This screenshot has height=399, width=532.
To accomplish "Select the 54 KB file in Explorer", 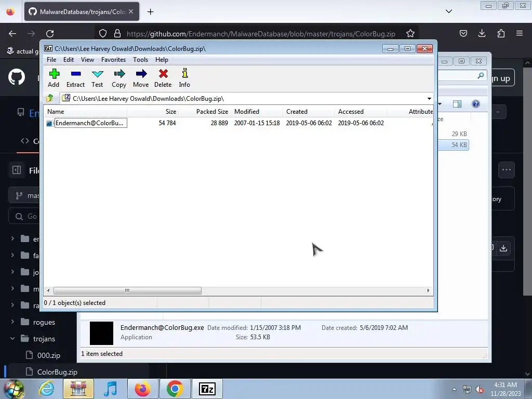I will [454, 145].
